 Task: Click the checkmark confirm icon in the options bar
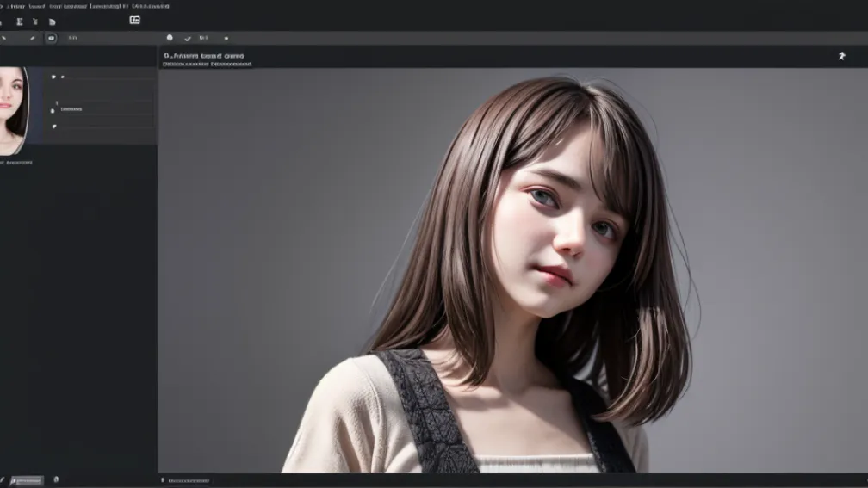(x=188, y=38)
